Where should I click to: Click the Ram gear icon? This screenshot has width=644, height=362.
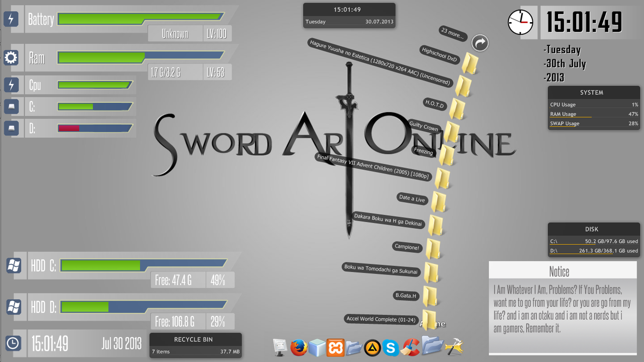tap(11, 58)
